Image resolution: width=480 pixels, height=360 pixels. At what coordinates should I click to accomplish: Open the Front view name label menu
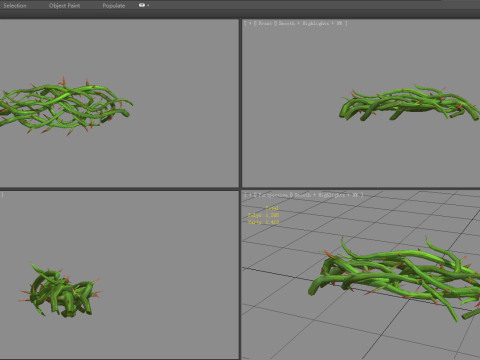[265, 23]
